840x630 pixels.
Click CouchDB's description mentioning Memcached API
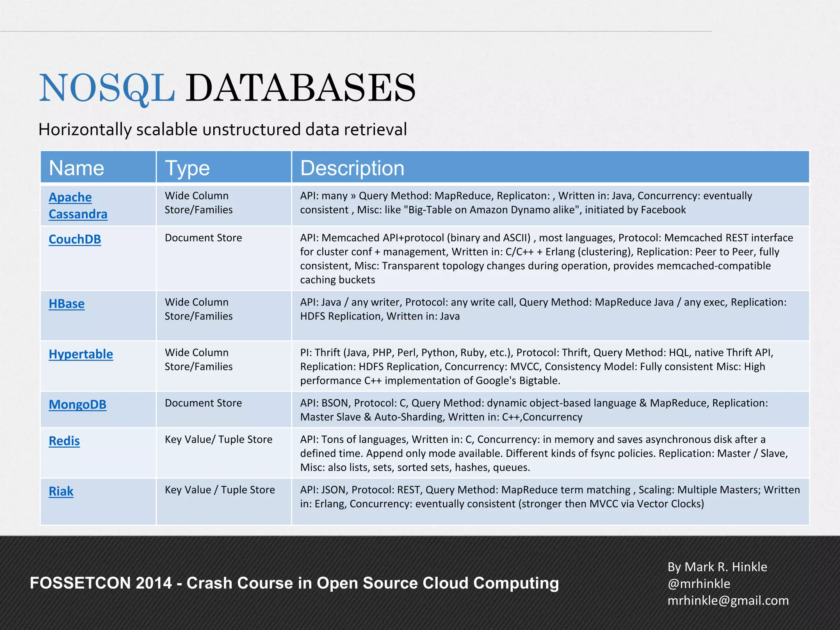click(x=550, y=258)
